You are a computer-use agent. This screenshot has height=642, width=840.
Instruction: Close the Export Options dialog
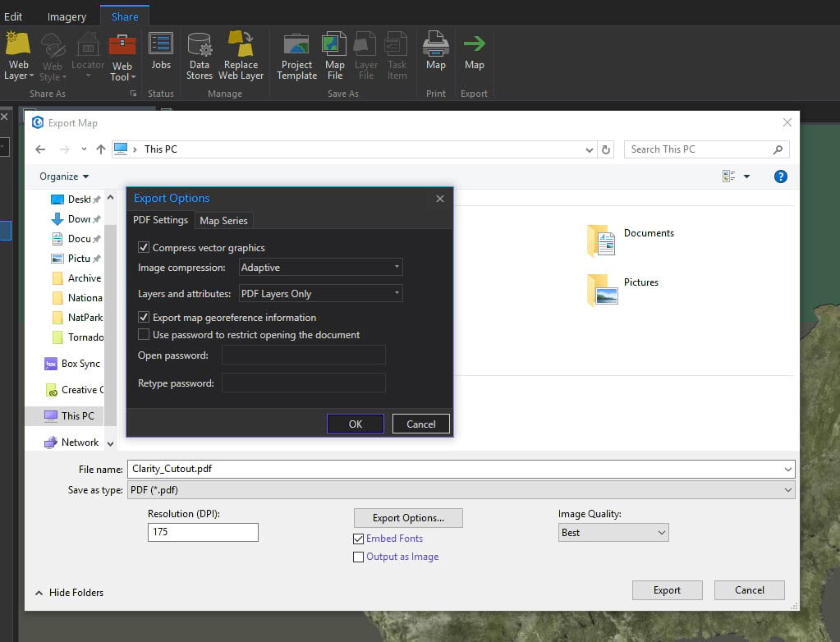coord(440,199)
